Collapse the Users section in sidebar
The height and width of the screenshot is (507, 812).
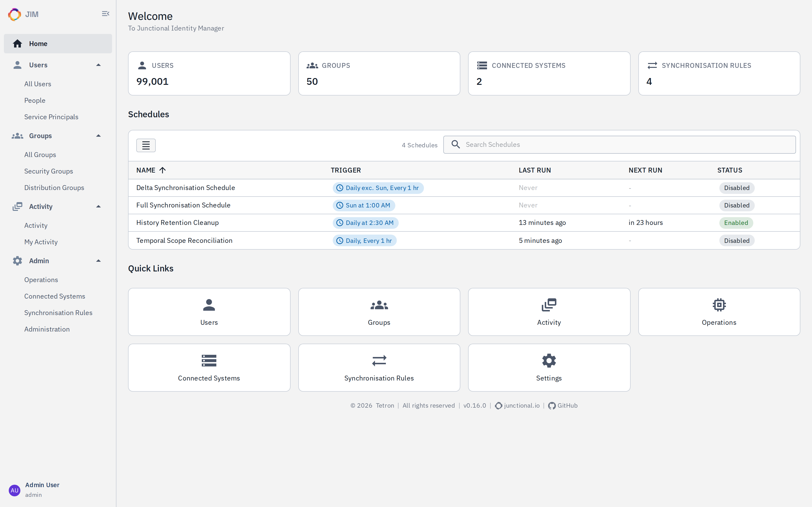[98, 65]
